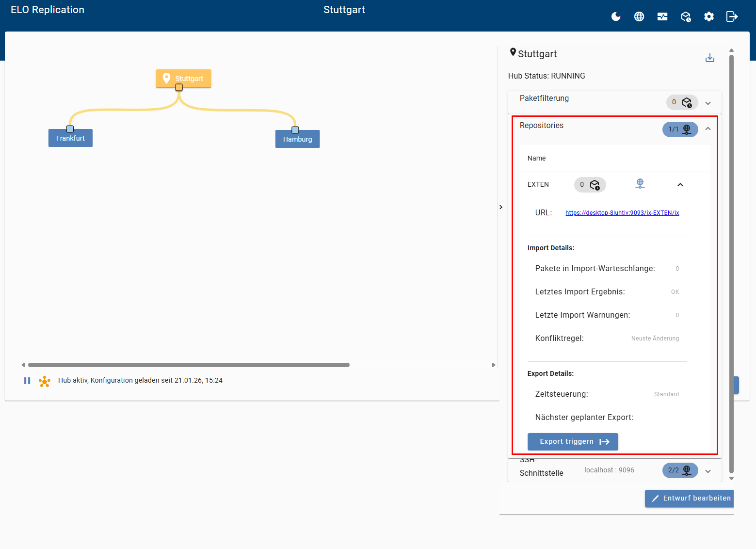Open the activity monitor icon in the header
Image resolution: width=756 pixels, height=549 pixels.
pyautogui.click(x=662, y=16)
